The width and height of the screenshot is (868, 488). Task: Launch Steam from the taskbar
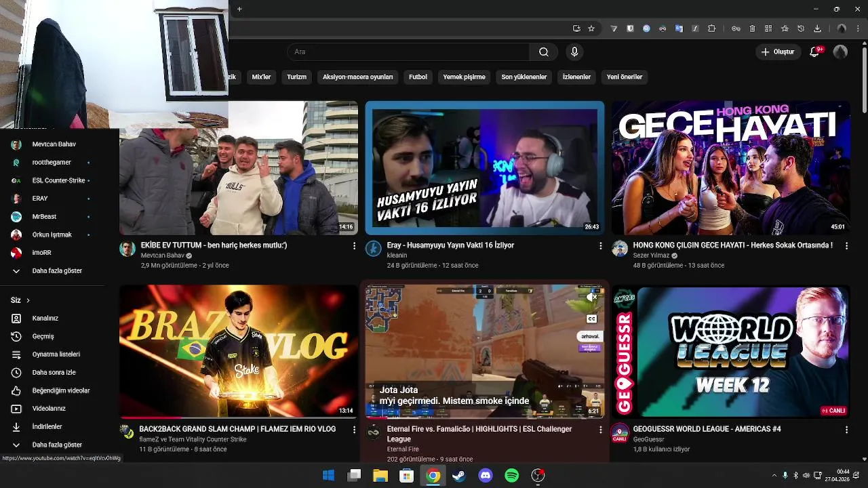(x=459, y=475)
